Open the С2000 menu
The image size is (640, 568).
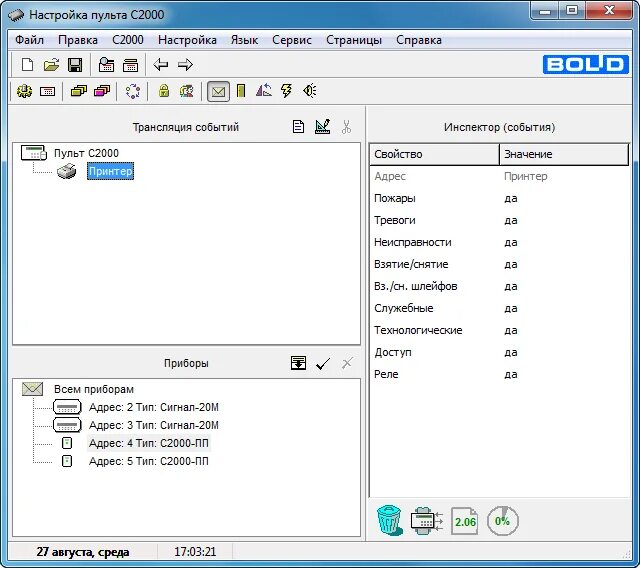(128, 40)
